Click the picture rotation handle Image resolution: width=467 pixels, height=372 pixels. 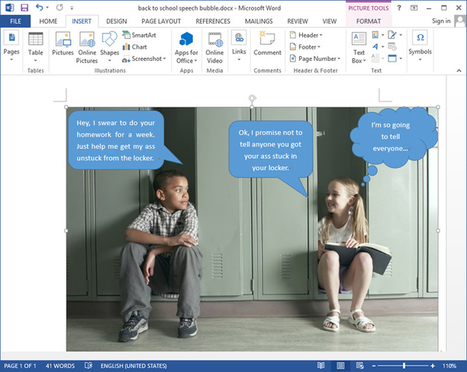coord(252,98)
